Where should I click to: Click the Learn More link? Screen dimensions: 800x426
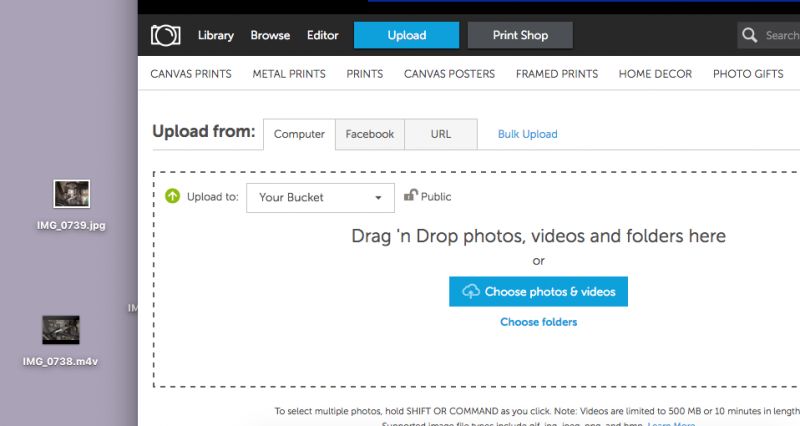tap(671, 423)
